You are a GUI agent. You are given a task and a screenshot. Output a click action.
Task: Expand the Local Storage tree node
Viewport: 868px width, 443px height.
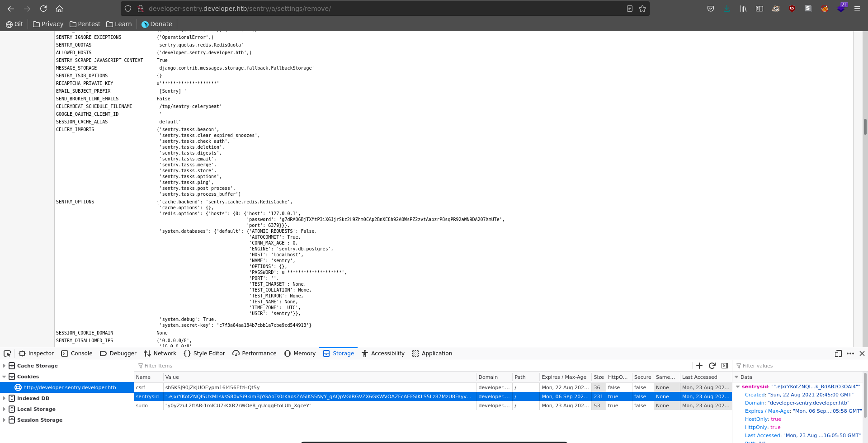tap(5, 409)
